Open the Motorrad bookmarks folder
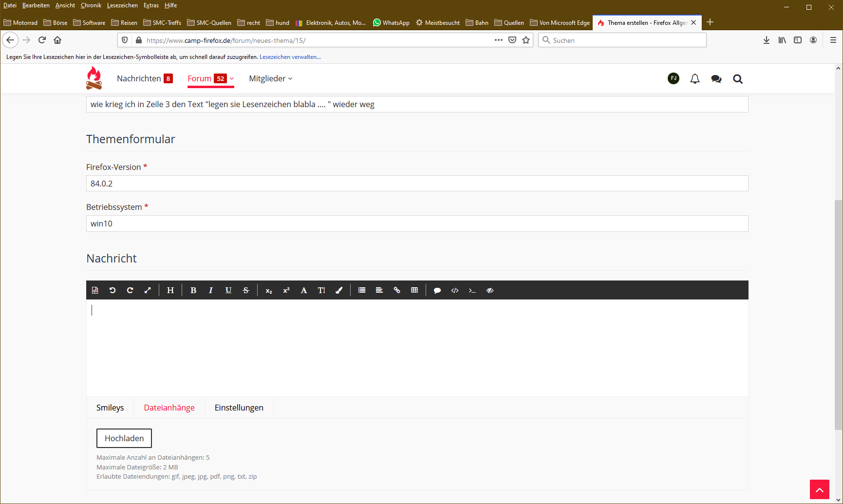Image resolution: width=843 pixels, height=504 pixels. [20, 22]
